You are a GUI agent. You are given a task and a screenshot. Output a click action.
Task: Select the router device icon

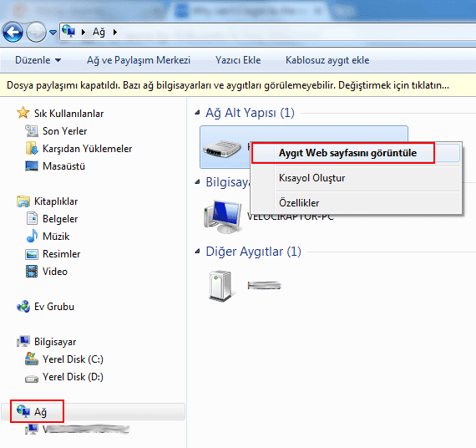pos(222,149)
